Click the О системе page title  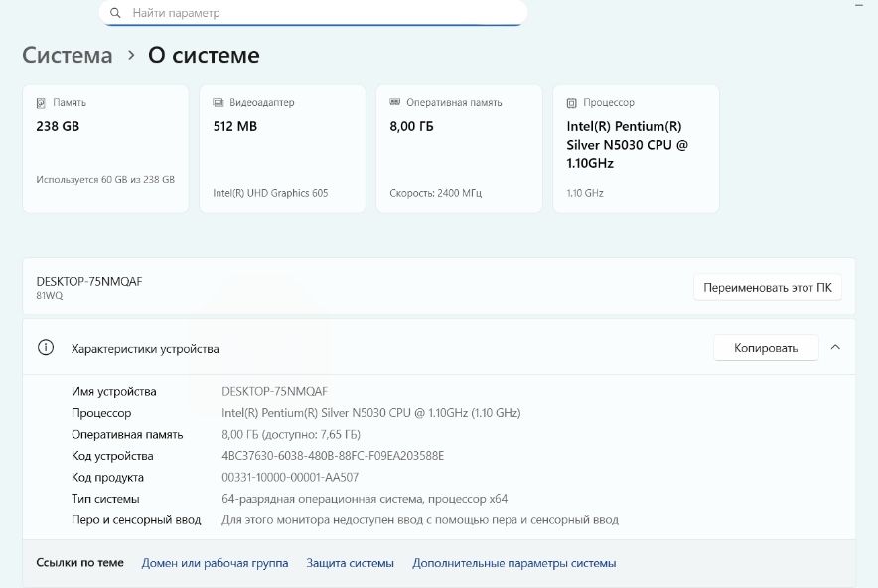(x=204, y=55)
